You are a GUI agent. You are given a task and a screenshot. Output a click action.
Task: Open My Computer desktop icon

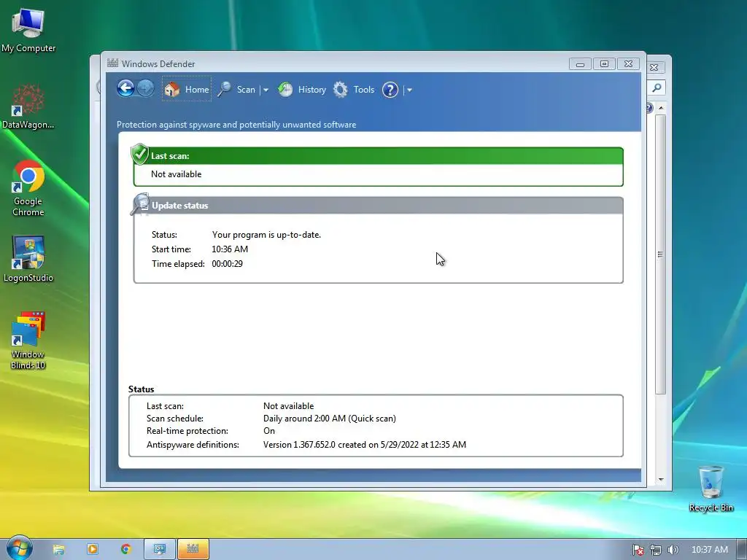coord(28,31)
